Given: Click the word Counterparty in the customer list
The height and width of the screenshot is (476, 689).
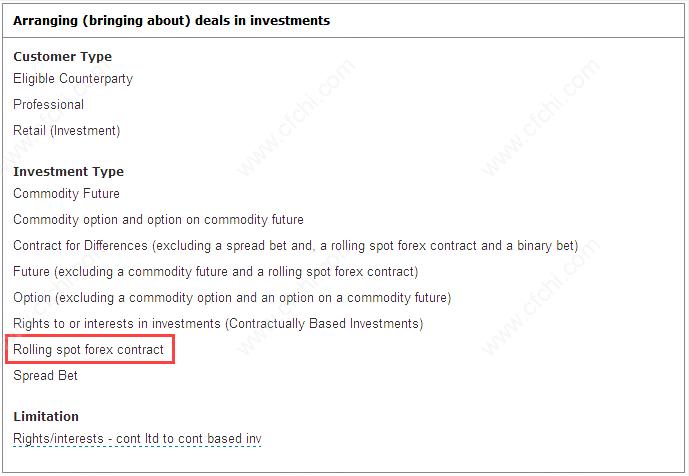Looking at the screenshot, I should coord(96,79).
